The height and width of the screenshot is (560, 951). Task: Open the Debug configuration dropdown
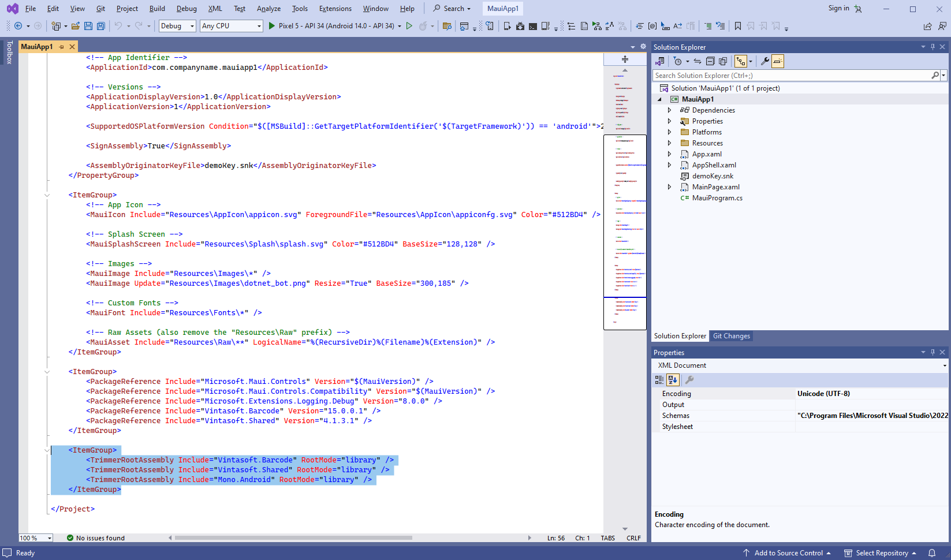[177, 26]
